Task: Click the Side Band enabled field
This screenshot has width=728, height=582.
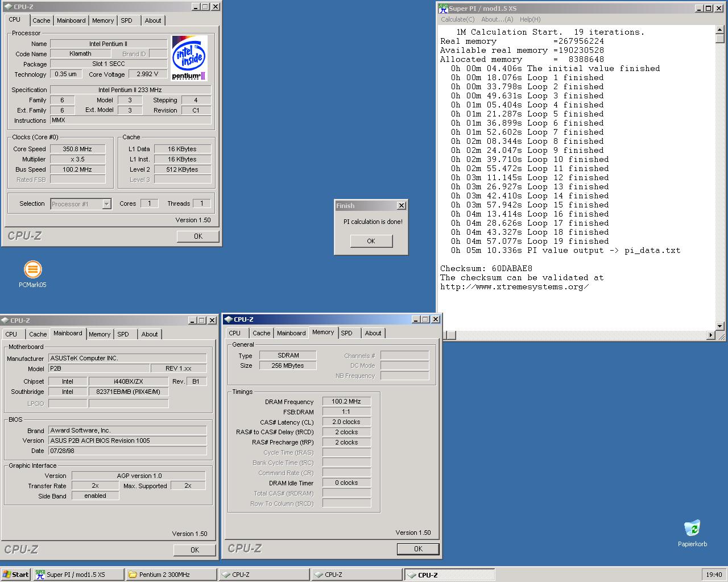Action: tap(95, 496)
